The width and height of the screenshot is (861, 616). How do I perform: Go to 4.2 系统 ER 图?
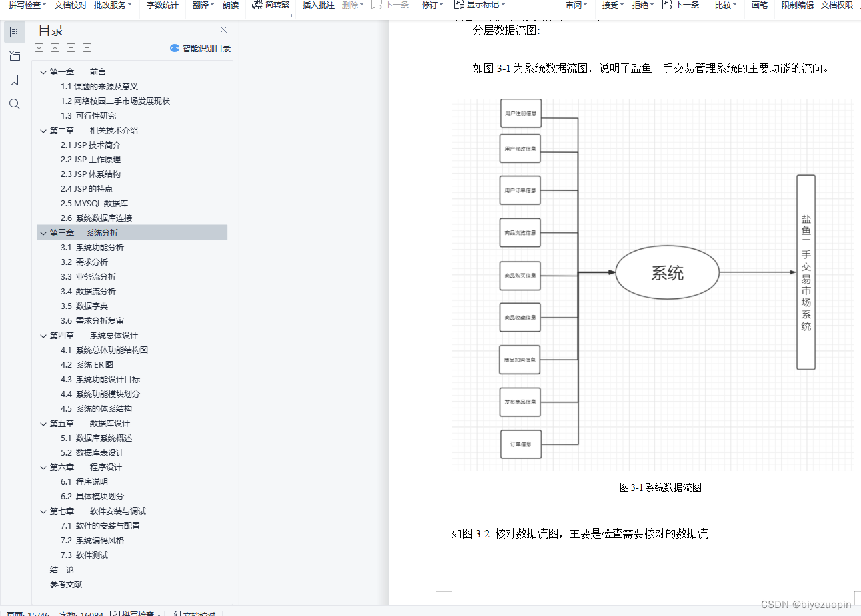(x=87, y=365)
